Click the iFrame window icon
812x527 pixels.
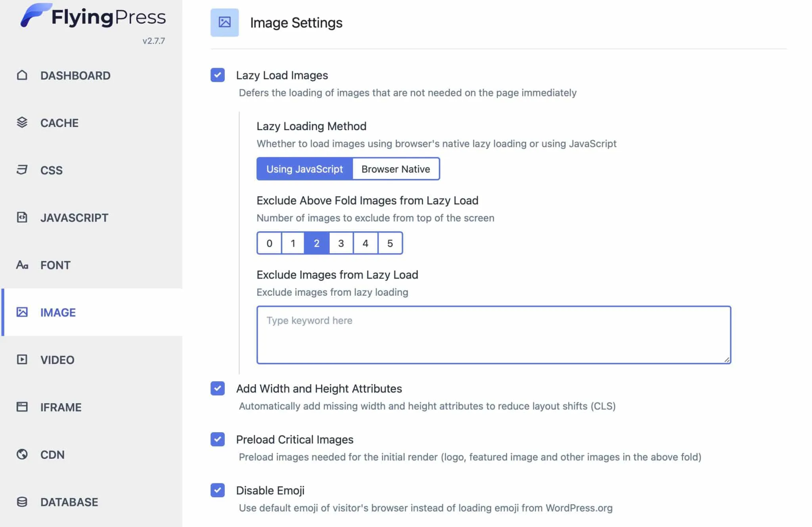(22, 407)
